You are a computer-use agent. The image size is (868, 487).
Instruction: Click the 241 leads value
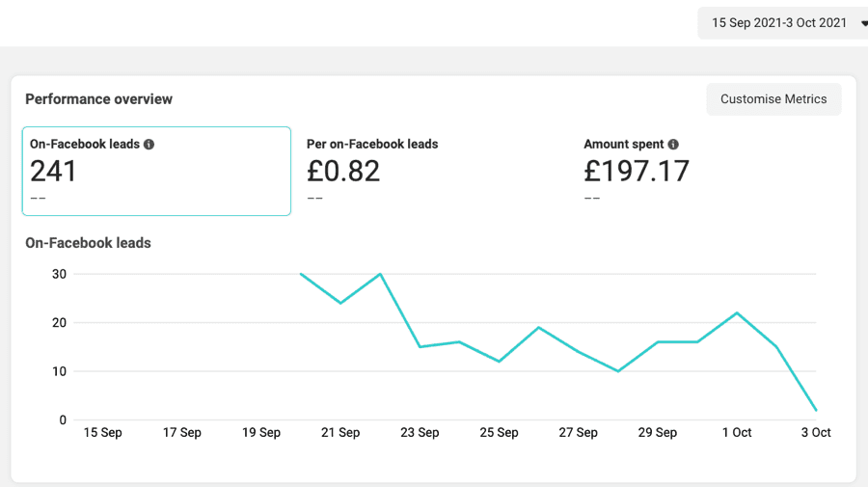click(53, 171)
